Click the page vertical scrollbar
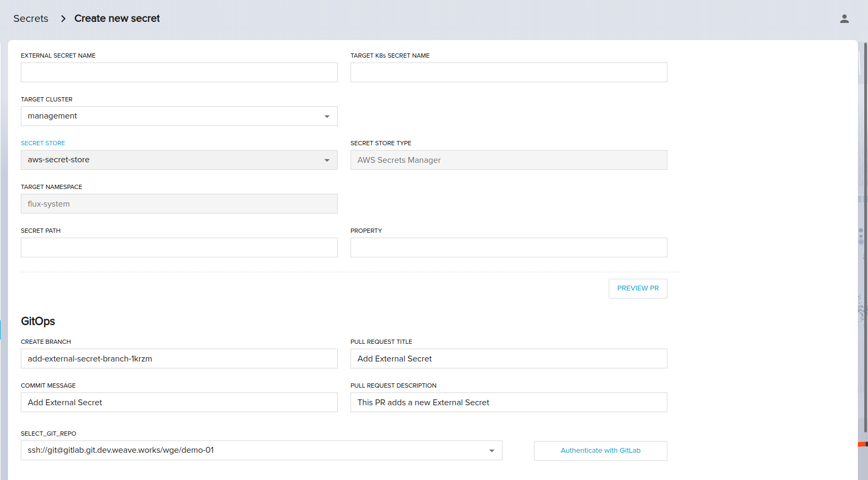 tap(865, 238)
